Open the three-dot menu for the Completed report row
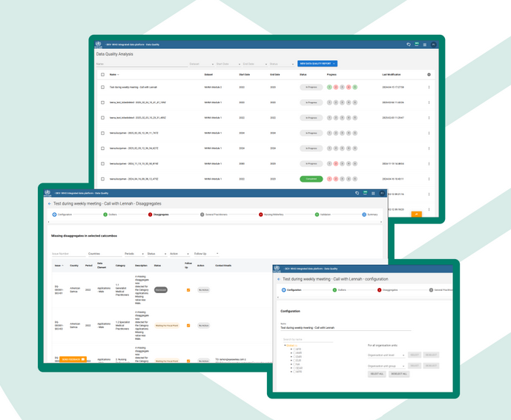This screenshot has width=511, height=420. click(429, 179)
